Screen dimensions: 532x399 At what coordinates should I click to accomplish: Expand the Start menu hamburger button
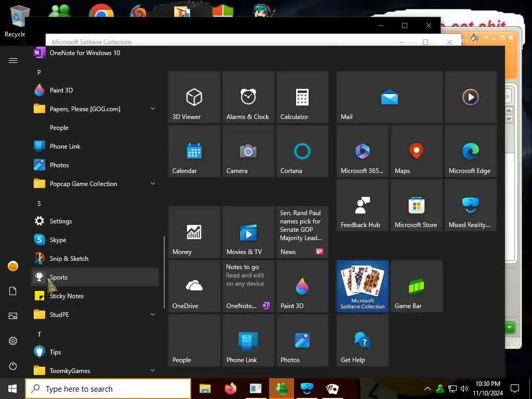[13, 60]
